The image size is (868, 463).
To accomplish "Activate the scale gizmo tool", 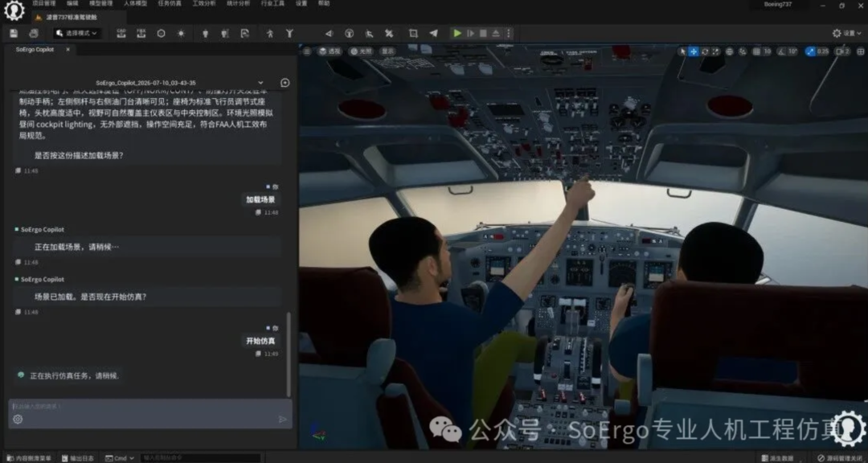I will click(x=716, y=51).
